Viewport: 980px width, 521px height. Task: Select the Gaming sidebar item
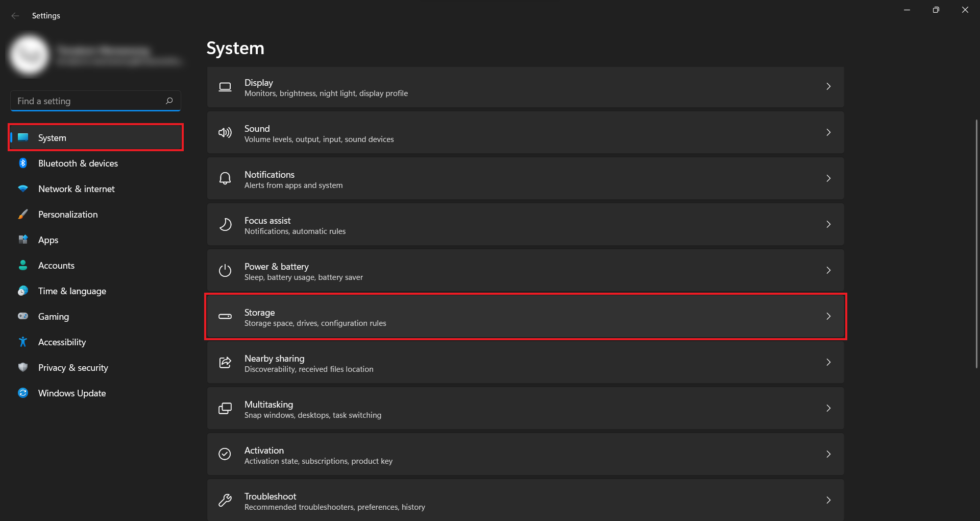(54, 317)
